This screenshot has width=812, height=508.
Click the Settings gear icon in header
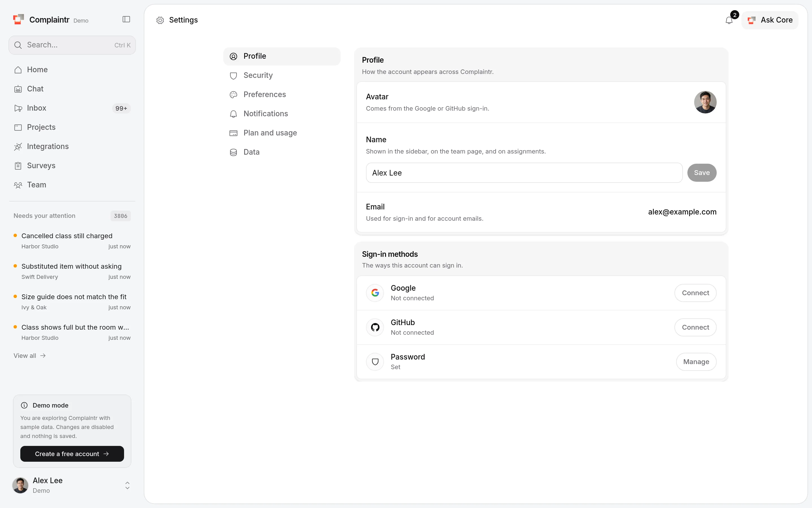pyautogui.click(x=160, y=20)
